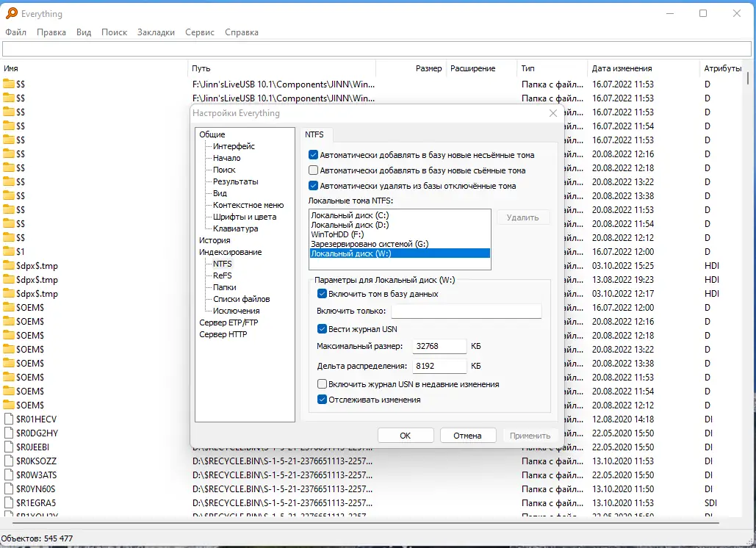Click the Максимальный размер field 32768
This screenshot has width=756, height=548.
(439, 346)
